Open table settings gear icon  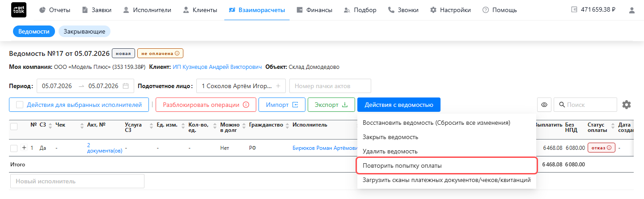tap(627, 105)
